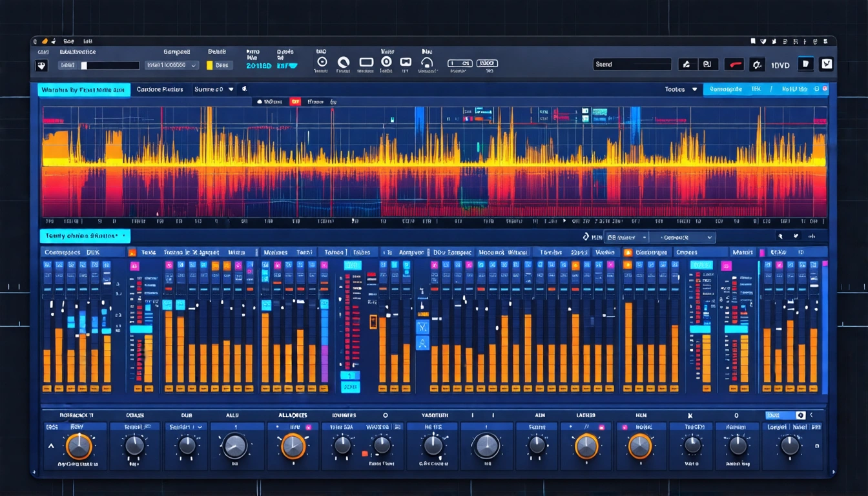The width and height of the screenshot is (868, 496).
Task: Click the headphones icon in the top toolbar
Action: point(426,63)
